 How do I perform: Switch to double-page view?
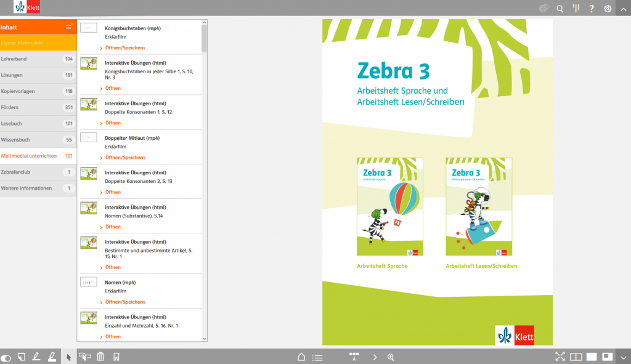[x=576, y=357]
